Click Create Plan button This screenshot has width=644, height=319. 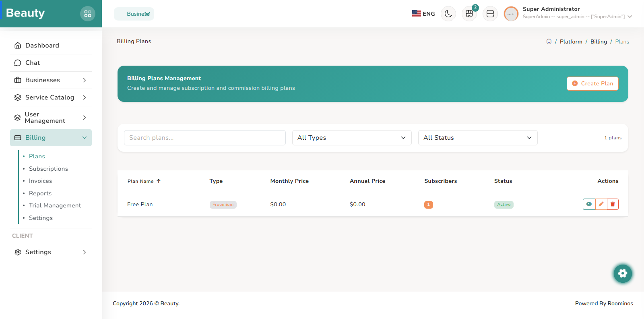coord(592,83)
